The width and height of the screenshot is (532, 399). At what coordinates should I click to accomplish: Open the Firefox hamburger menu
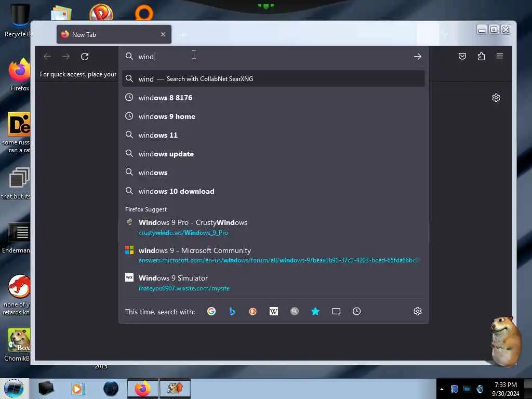[500, 56]
